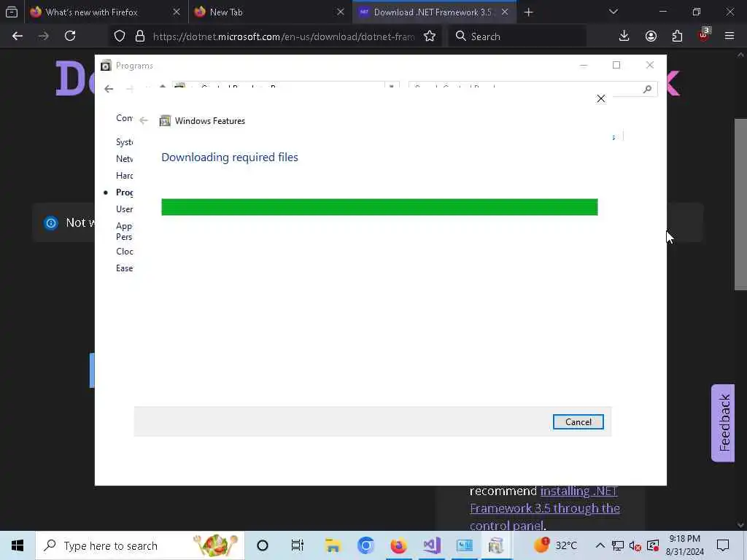
Task: Select the Programs category in sidebar
Action: pos(124,192)
